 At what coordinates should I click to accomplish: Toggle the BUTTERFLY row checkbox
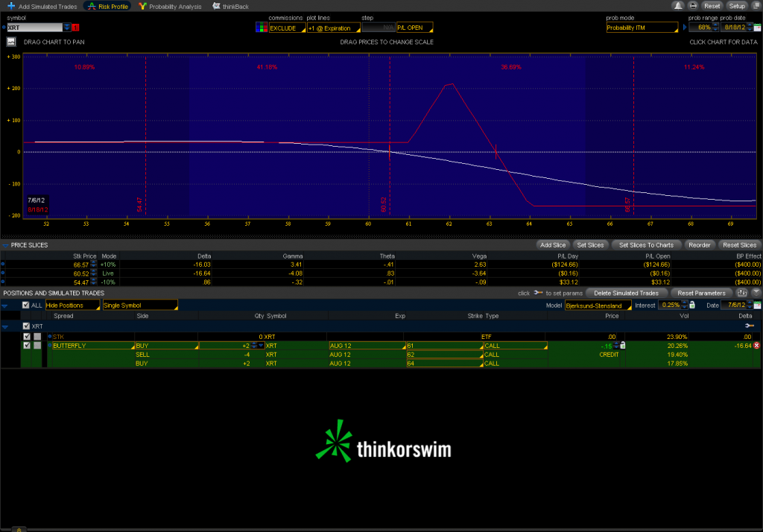pos(27,346)
